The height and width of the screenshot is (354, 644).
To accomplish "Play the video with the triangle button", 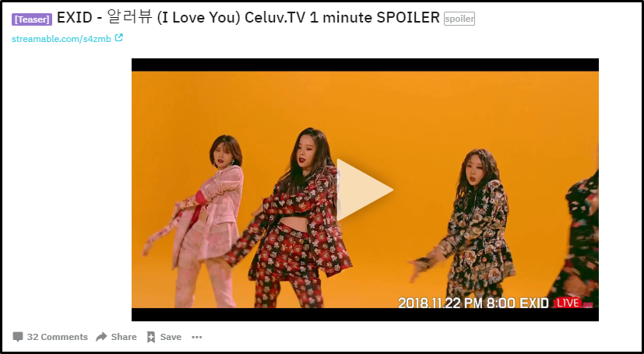I will pos(364,190).
